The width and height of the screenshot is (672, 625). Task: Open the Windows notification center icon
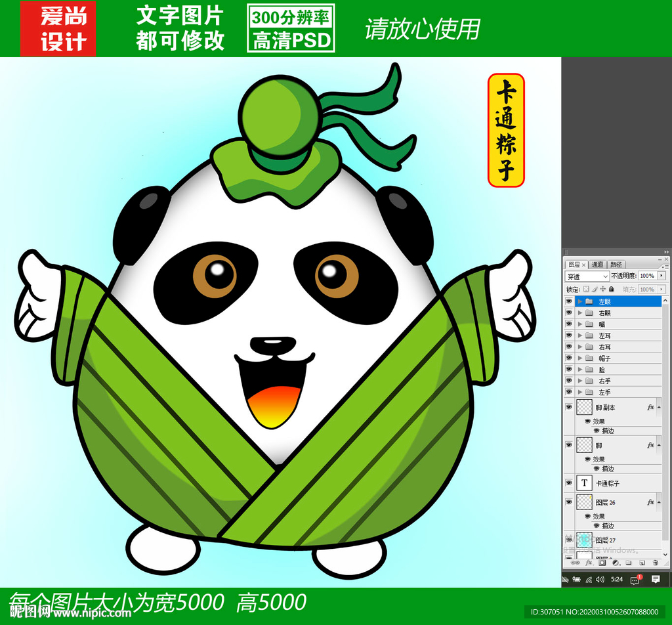655,579
